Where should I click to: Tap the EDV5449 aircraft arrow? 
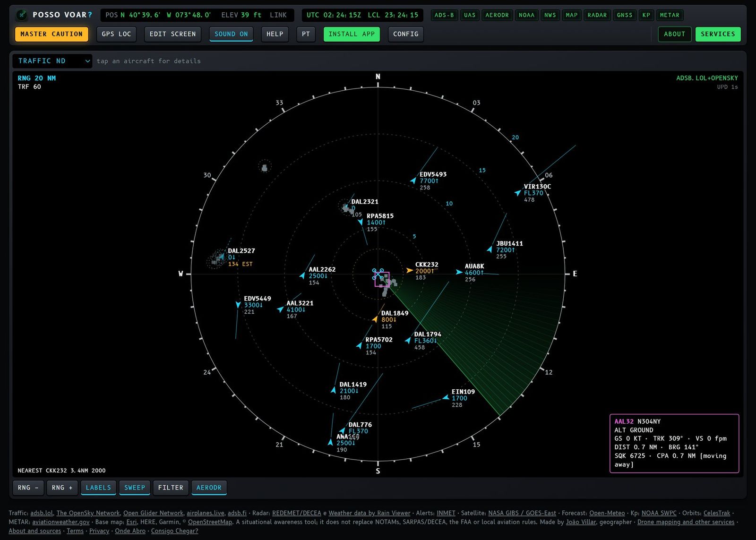[x=238, y=305]
